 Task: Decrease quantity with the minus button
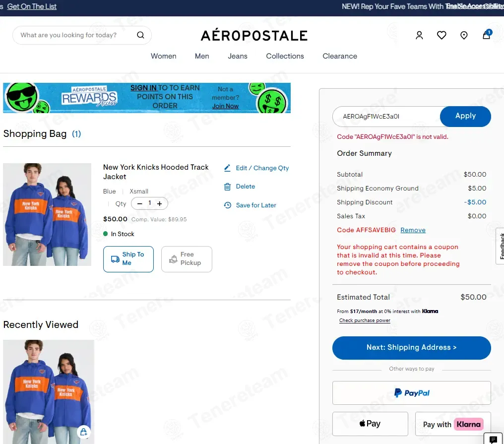[140, 203]
